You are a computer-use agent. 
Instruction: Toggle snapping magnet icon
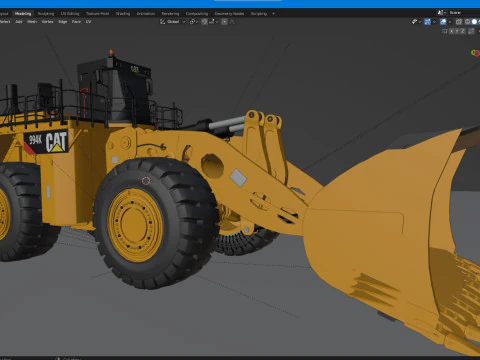(204, 22)
